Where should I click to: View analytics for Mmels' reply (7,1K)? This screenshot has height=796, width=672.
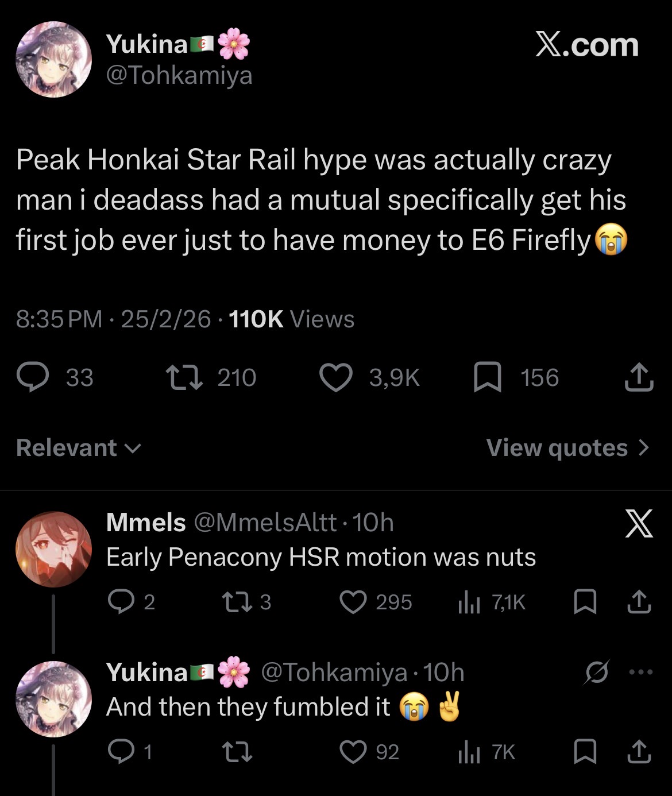tap(469, 602)
